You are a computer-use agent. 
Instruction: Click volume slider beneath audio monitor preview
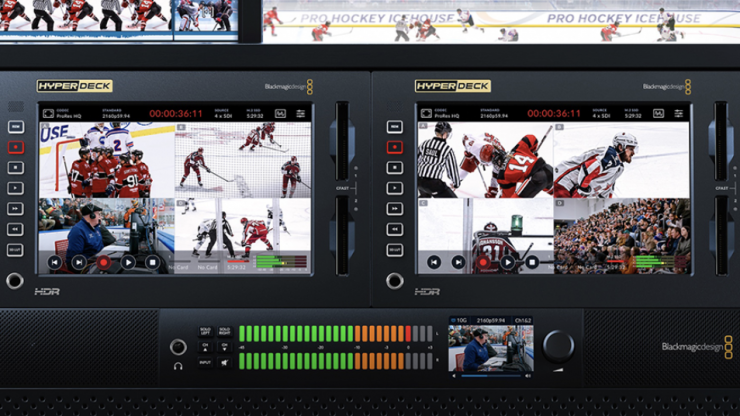point(490,375)
